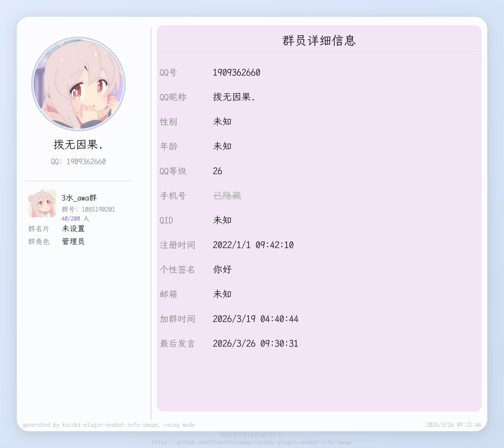This screenshot has width=504, height=448.
Task: Click the QQ等级 value 26
Action: [x=217, y=171]
